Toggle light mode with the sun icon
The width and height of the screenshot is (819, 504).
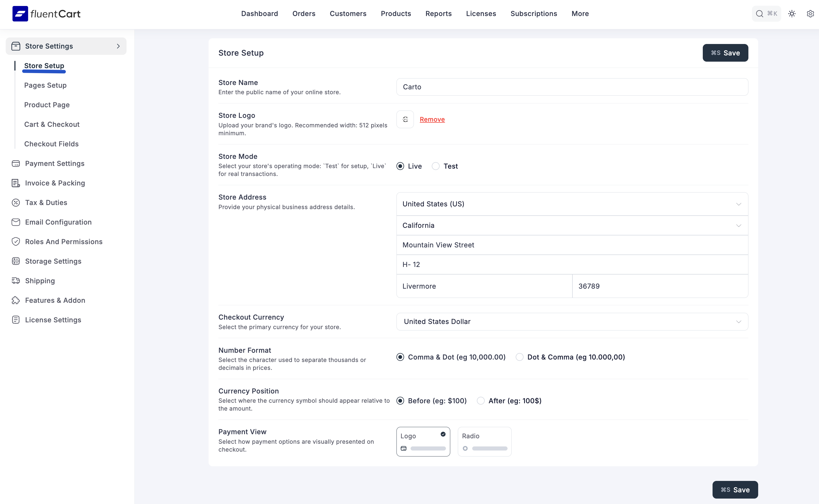point(792,14)
